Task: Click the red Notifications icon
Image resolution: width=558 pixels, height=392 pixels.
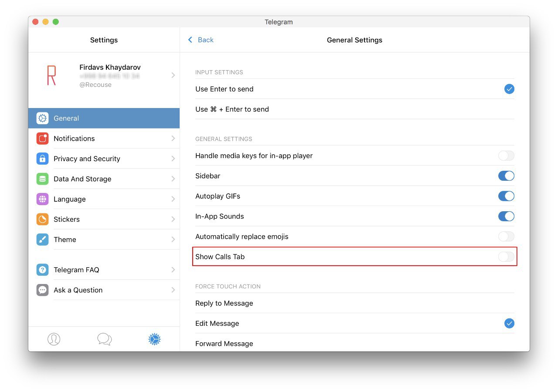Action: click(x=42, y=139)
